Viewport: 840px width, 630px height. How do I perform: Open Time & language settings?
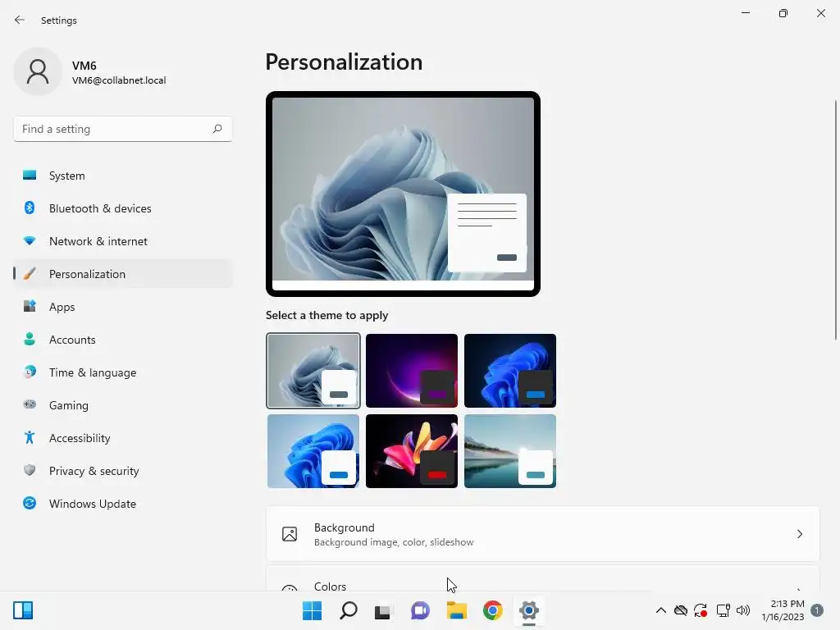(123, 372)
